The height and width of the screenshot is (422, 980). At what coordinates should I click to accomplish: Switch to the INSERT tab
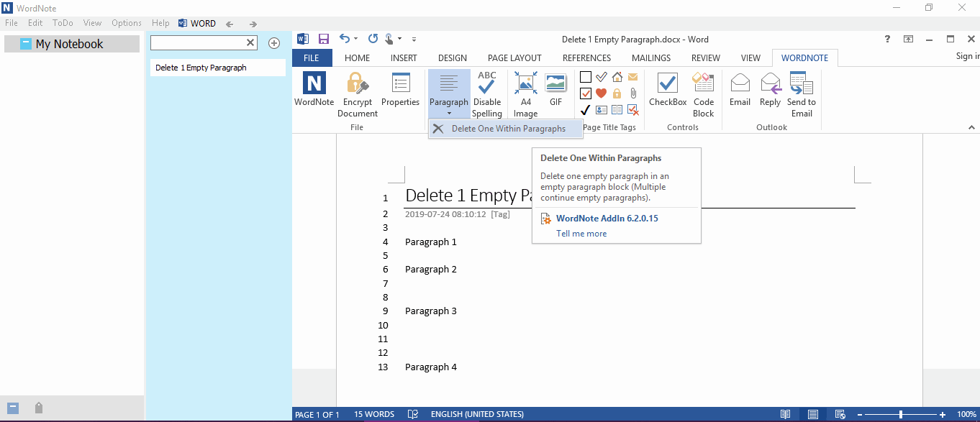coord(404,58)
